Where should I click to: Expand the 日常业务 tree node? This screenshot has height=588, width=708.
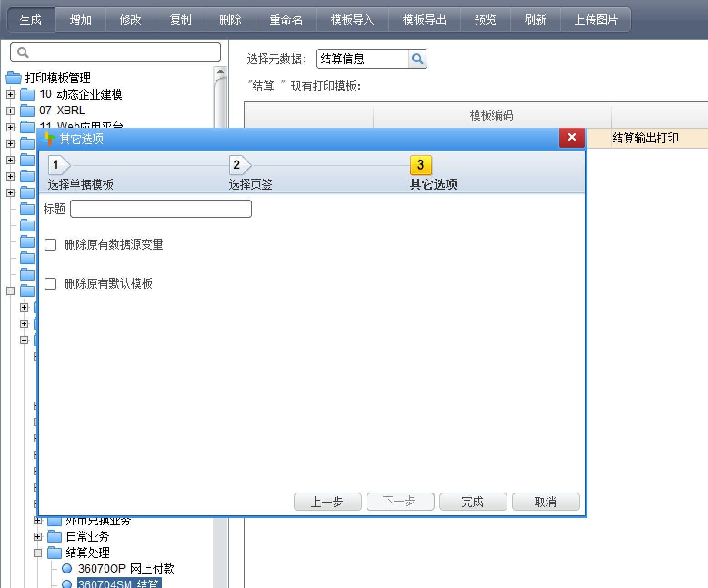point(38,537)
